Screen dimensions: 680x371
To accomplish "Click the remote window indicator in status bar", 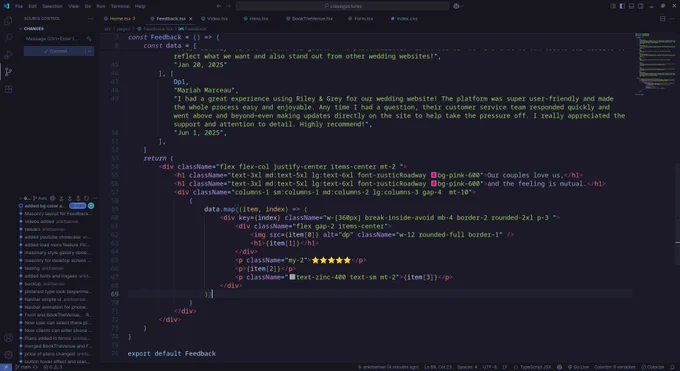I will click(6, 367).
